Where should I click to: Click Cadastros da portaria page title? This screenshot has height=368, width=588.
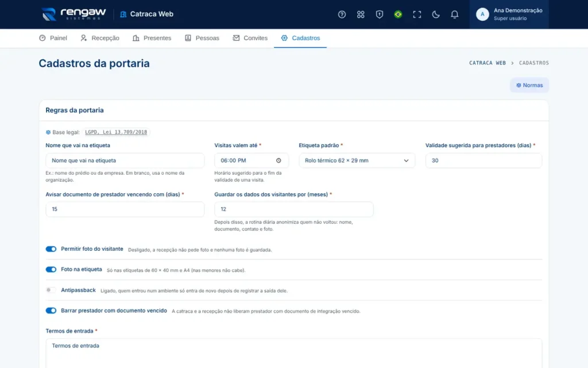[x=94, y=63]
